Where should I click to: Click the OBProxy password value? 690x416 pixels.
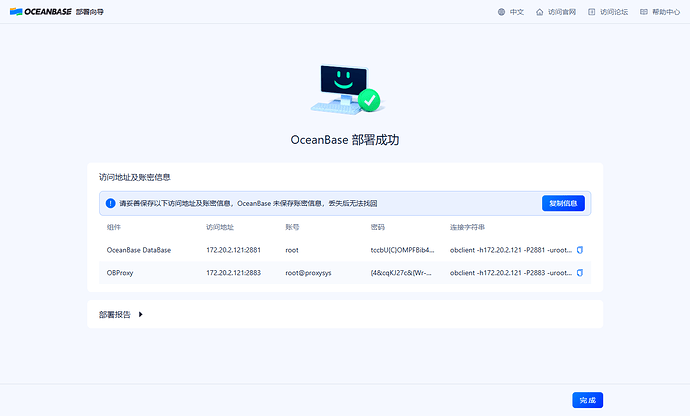tap(401, 273)
